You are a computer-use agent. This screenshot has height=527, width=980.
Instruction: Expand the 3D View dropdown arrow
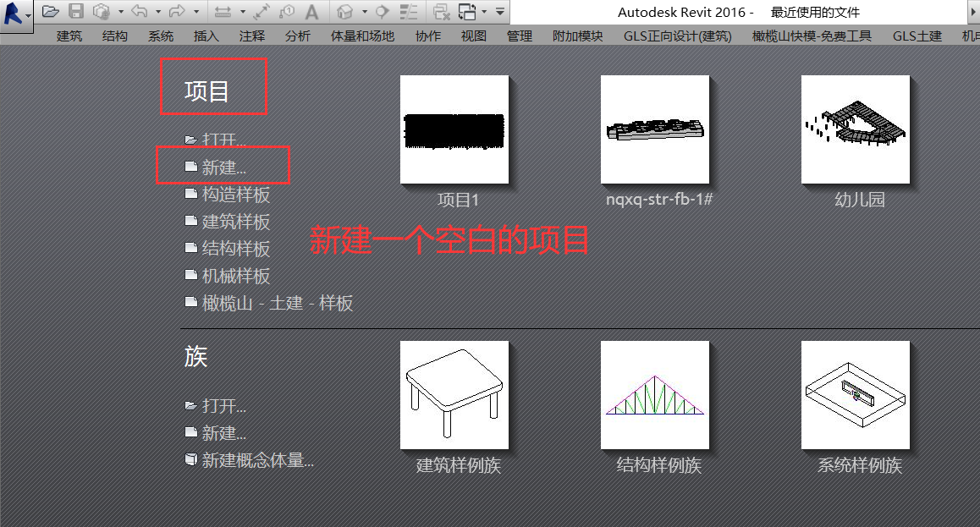[365, 12]
